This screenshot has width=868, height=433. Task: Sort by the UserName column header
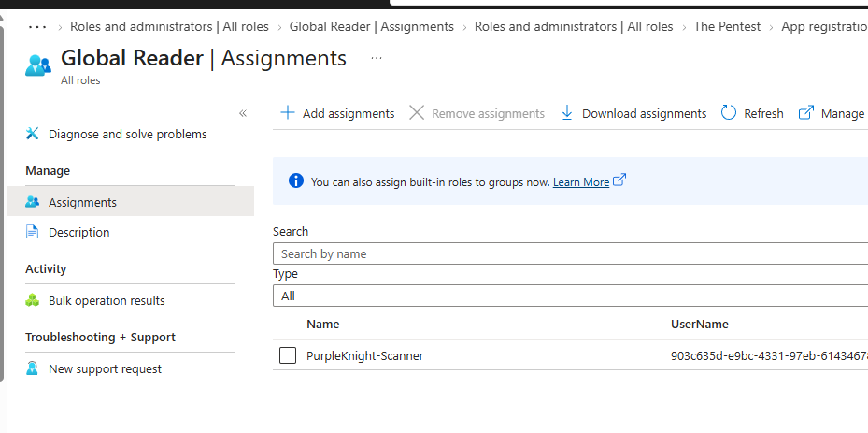pos(700,324)
